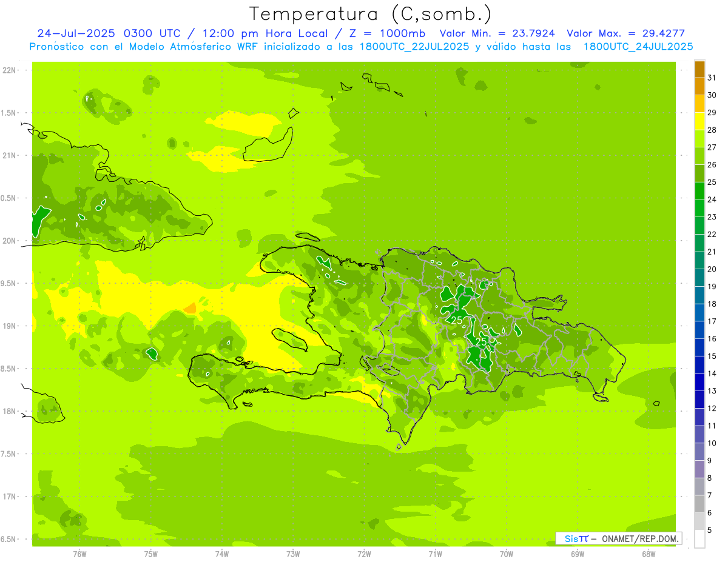The image size is (728, 562).
Task: Click the "69W" longitude label
Action: [578, 554]
